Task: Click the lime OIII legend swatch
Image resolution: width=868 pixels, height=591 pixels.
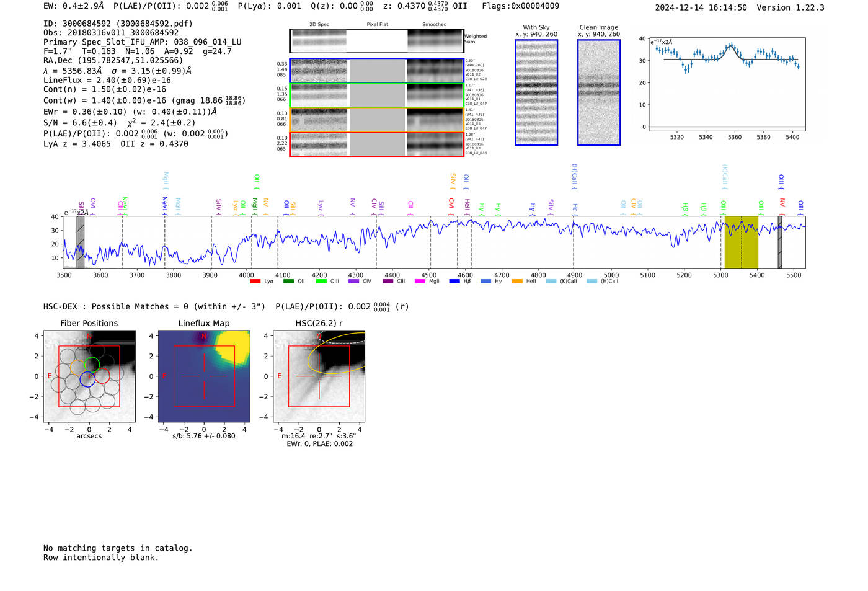Action: coord(321,282)
